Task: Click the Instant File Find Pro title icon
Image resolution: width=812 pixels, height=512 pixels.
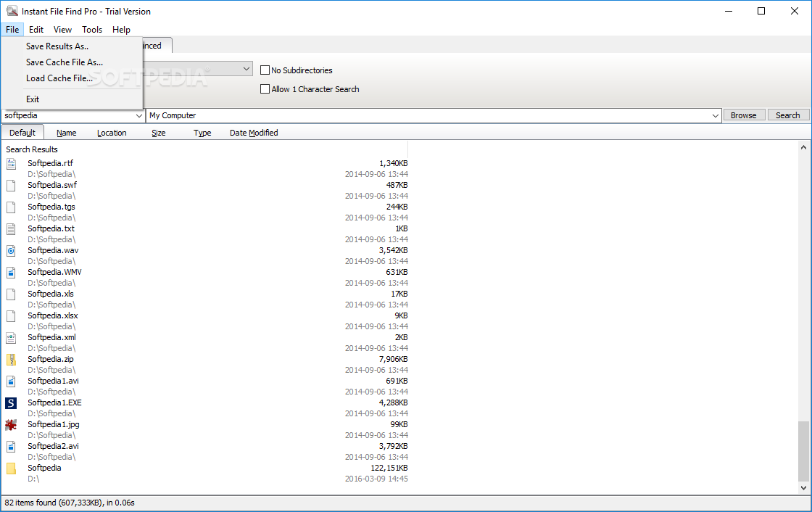Action: tap(12, 11)
